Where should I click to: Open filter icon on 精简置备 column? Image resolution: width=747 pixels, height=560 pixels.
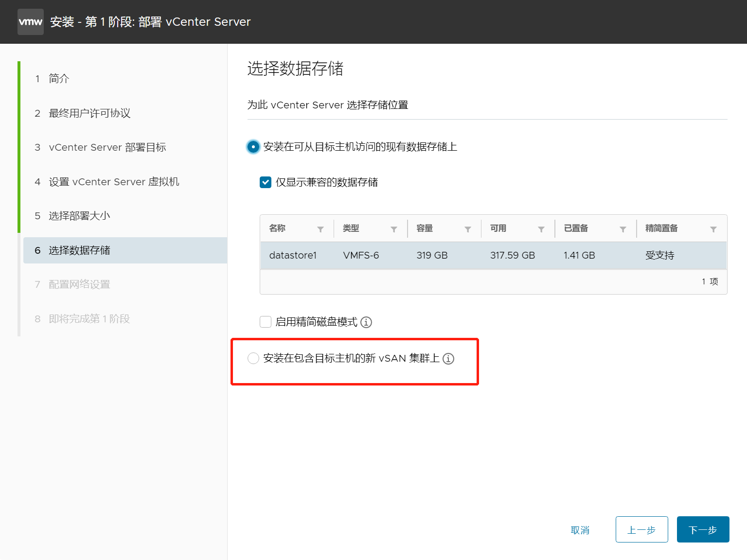coord(713,229)
